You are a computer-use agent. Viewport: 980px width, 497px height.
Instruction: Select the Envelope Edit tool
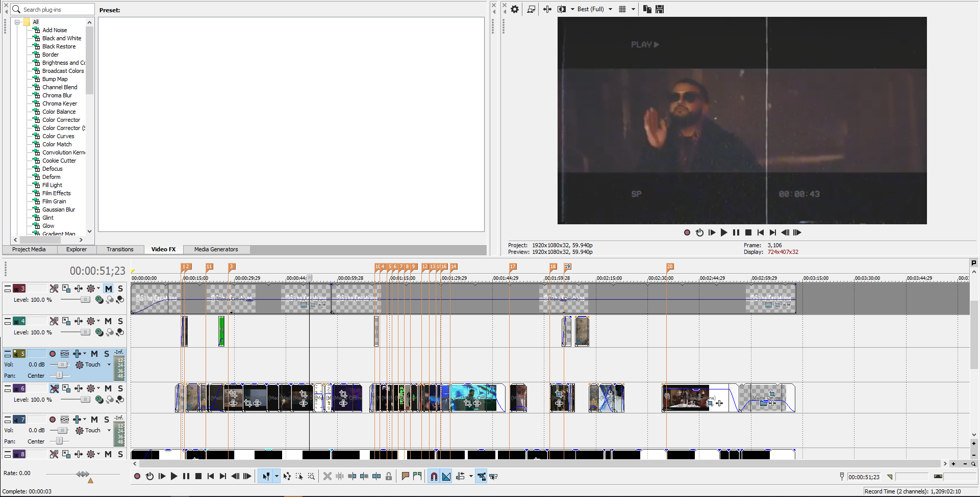coord(287,476)
